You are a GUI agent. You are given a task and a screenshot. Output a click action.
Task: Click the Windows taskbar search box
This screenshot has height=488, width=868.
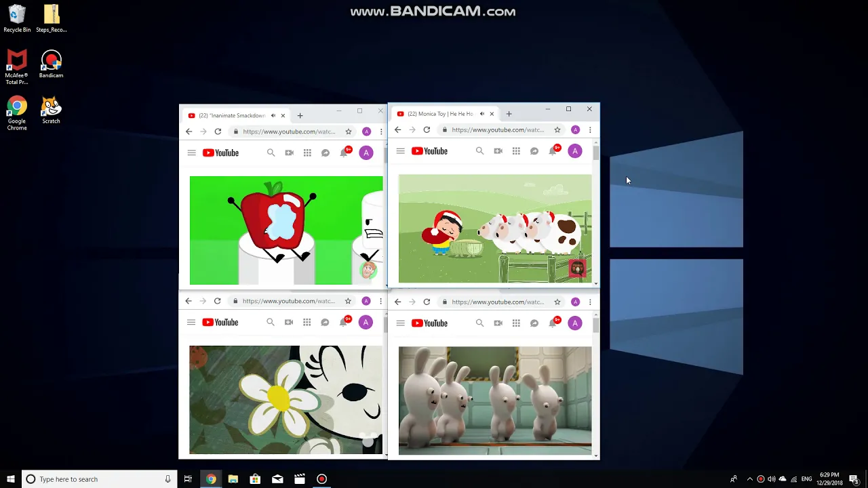[x=98, y=479]
